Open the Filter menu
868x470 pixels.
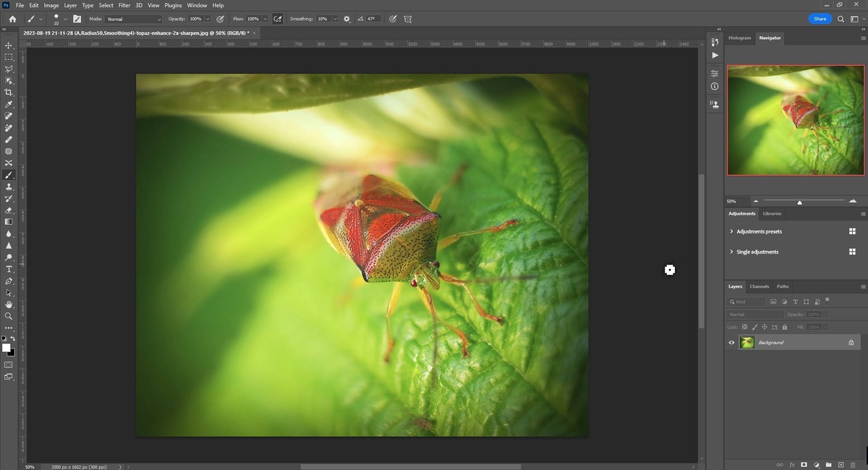pos(124,5)
